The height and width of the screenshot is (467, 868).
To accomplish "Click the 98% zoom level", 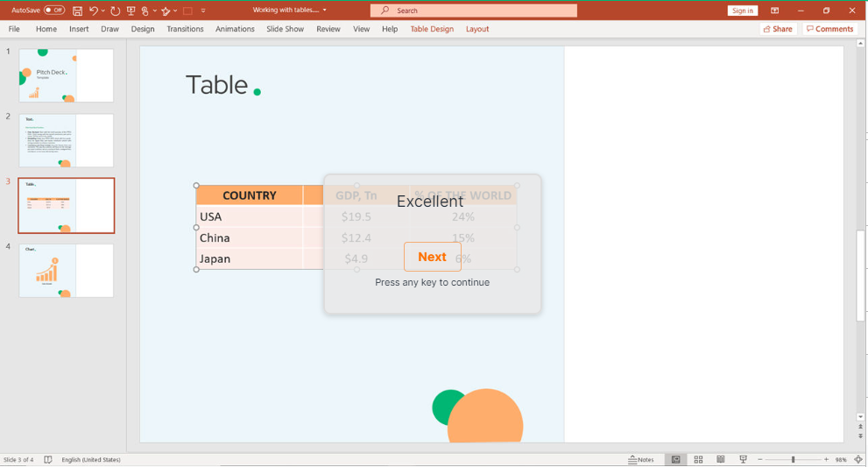I will [841, 460].
